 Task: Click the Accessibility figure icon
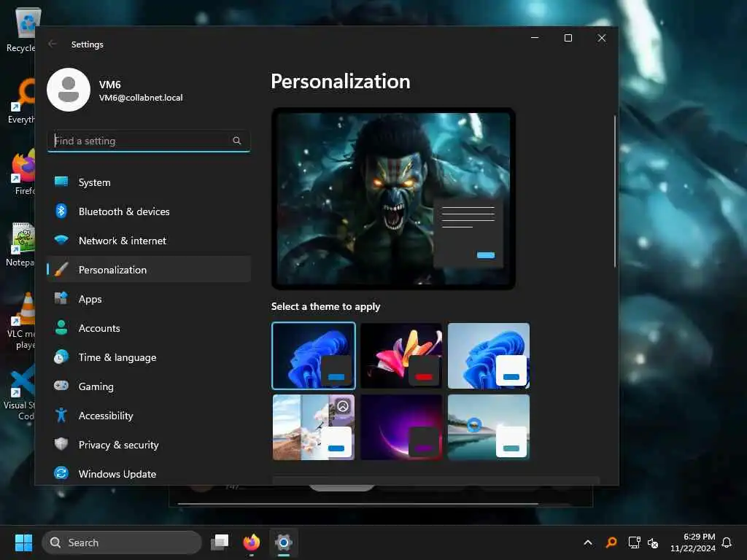click(x=61, y=415)
